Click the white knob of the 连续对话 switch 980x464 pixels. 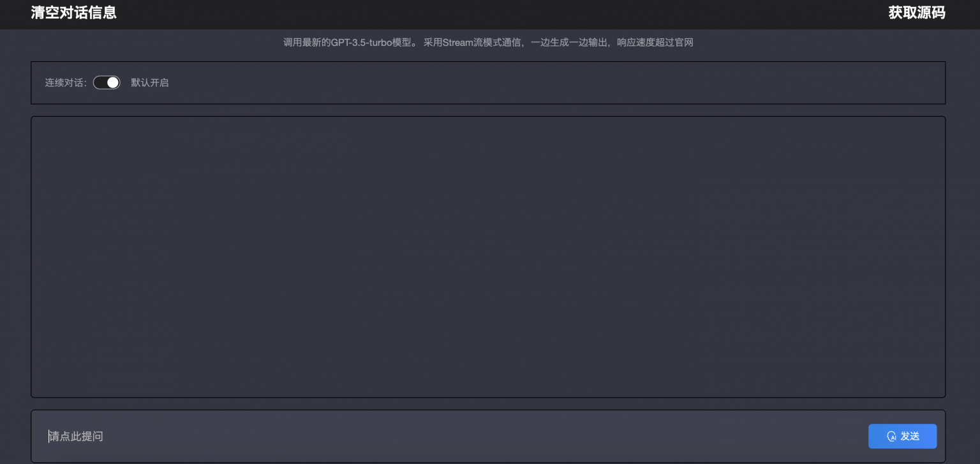(113, 82)
